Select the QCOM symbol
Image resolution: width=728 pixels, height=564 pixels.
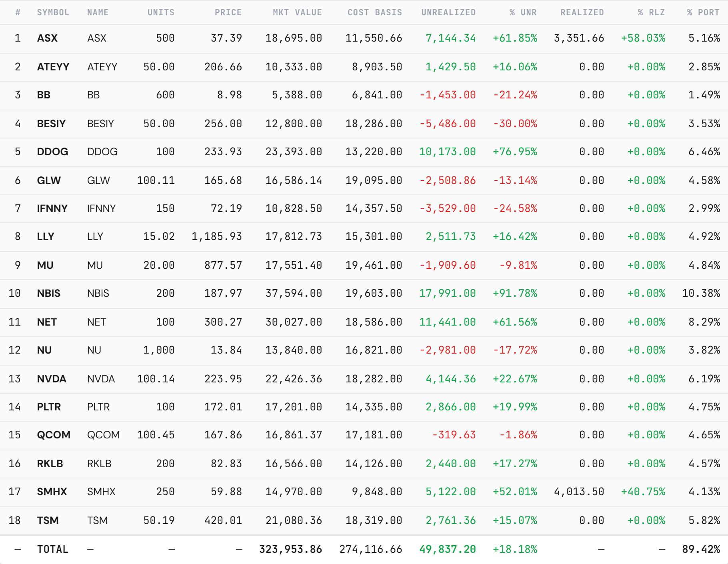coord(54,435)
